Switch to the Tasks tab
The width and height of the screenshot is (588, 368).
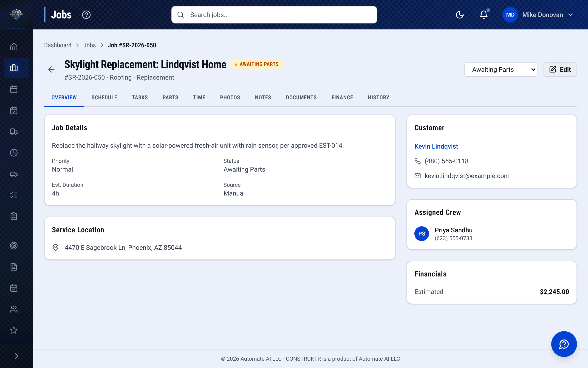click(x=140, y=98)
